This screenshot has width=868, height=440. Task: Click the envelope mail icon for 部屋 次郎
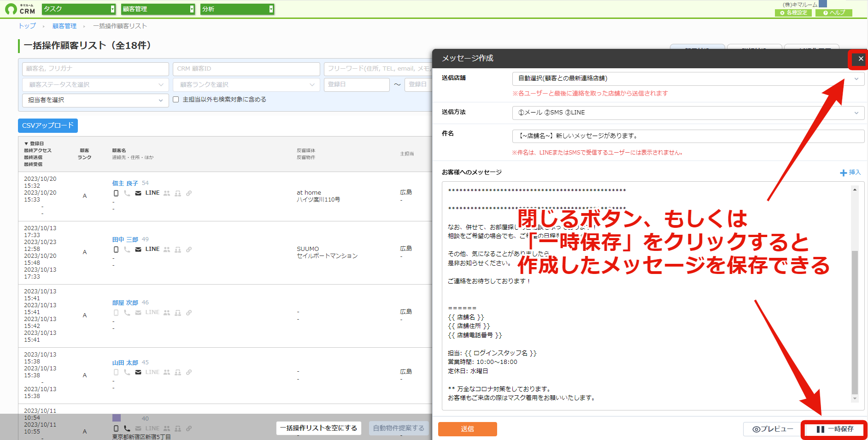pyautogui.click(x=138, y=313)
